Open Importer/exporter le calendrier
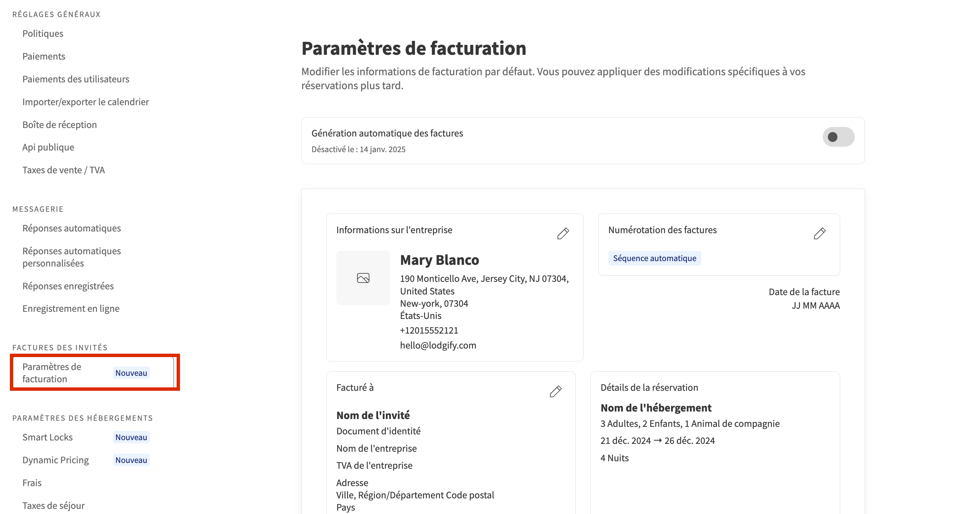Screen dimensions: 980x514 tap(86, 102)
